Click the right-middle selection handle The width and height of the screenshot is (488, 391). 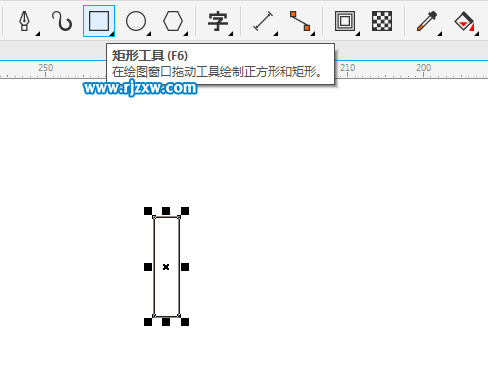click(185, 267)
